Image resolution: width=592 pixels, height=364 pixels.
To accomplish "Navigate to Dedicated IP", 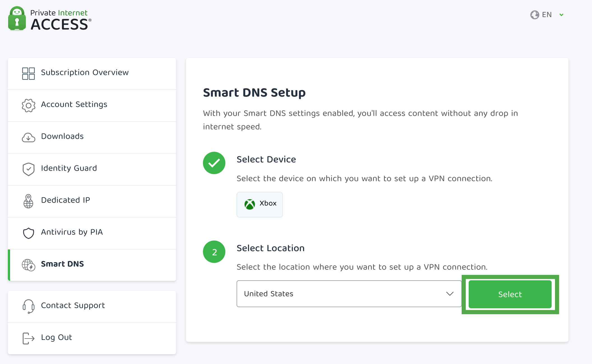I will click(92, 201).
